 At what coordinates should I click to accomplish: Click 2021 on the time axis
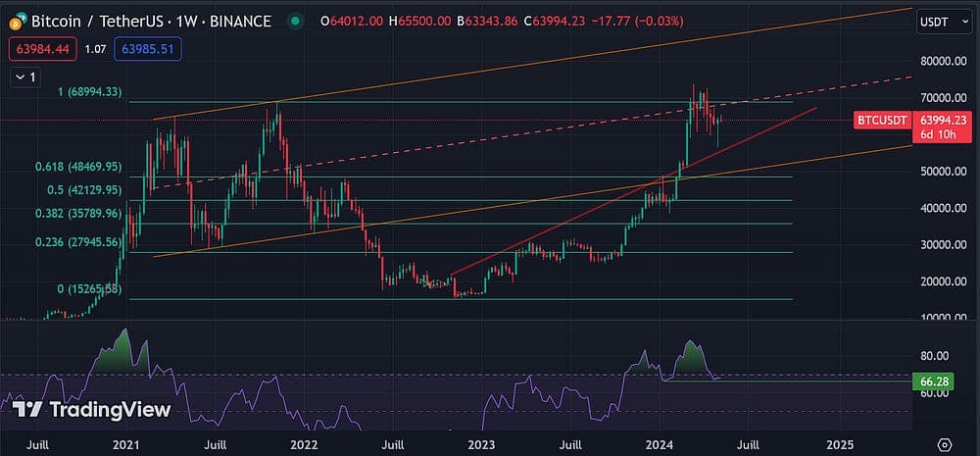click(125, 445)
